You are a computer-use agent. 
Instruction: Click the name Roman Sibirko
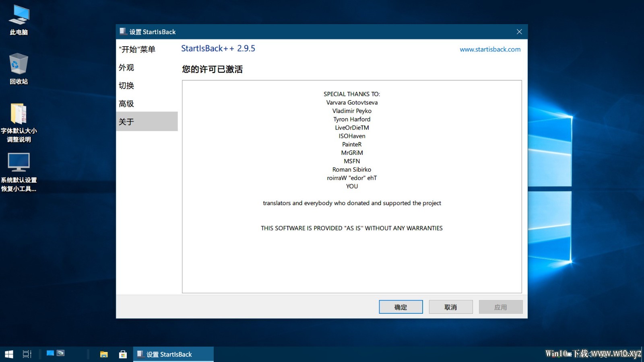[x=352, y=170]
